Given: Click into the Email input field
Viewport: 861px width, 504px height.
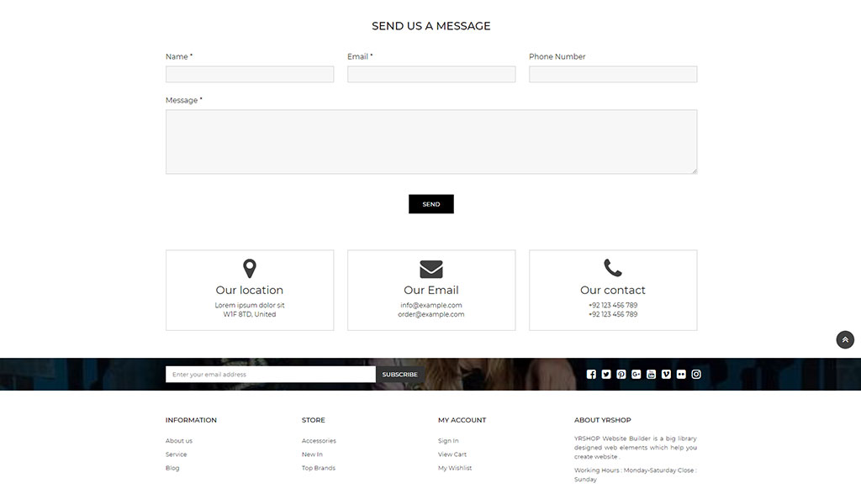Looking at the screenshot, I should [x=431, y=75].
